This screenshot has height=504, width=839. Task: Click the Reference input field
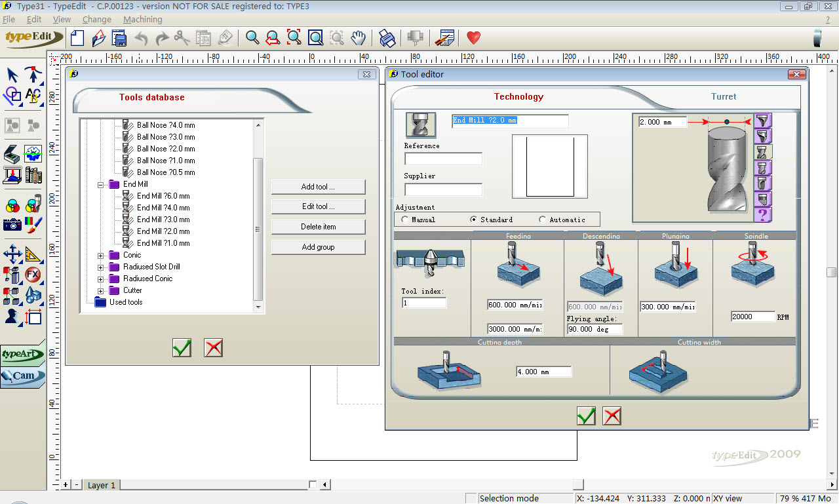click(443, 159)
